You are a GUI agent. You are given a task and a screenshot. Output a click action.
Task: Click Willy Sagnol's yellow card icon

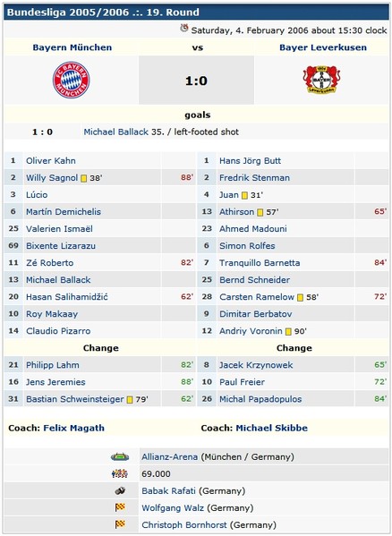coord(84,178)
